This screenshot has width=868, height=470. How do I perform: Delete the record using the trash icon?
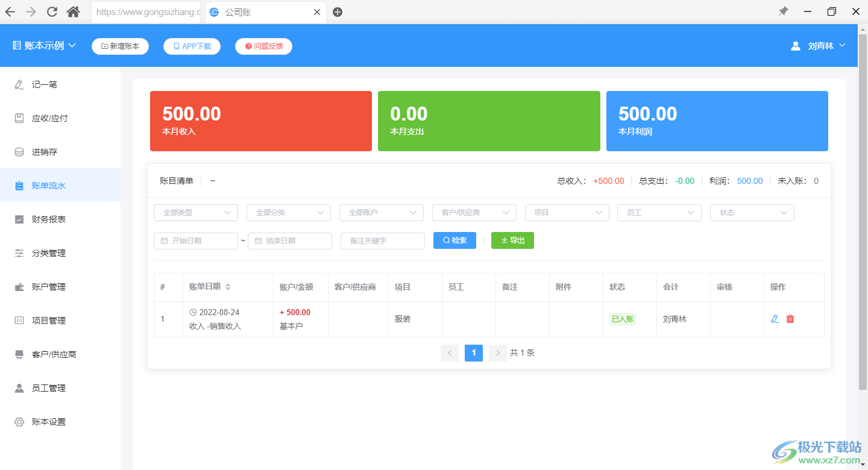790,318
